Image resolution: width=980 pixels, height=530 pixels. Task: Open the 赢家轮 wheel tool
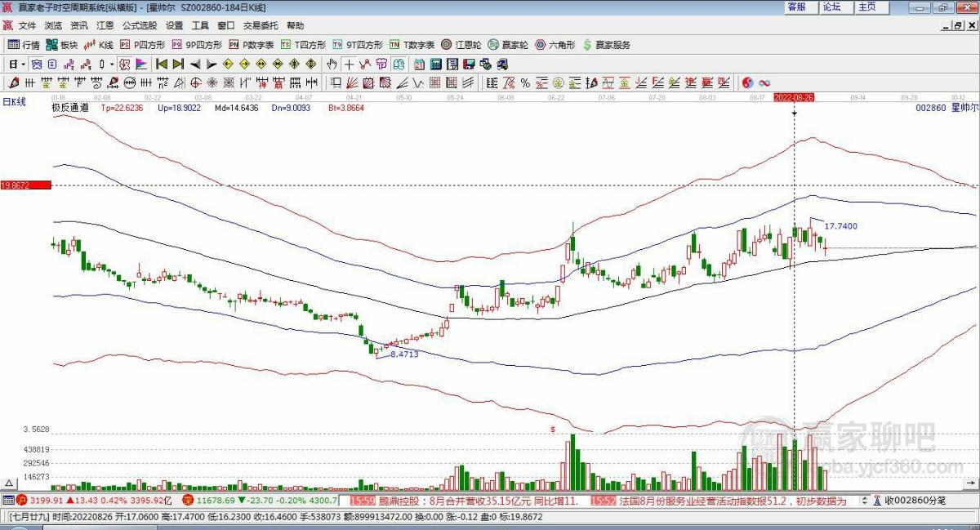(508, 45)
